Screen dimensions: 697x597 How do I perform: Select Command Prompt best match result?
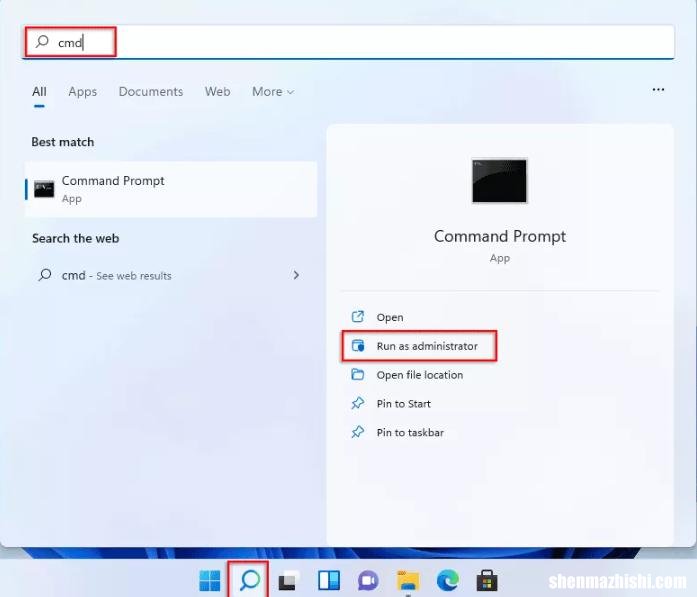point(171,189)
